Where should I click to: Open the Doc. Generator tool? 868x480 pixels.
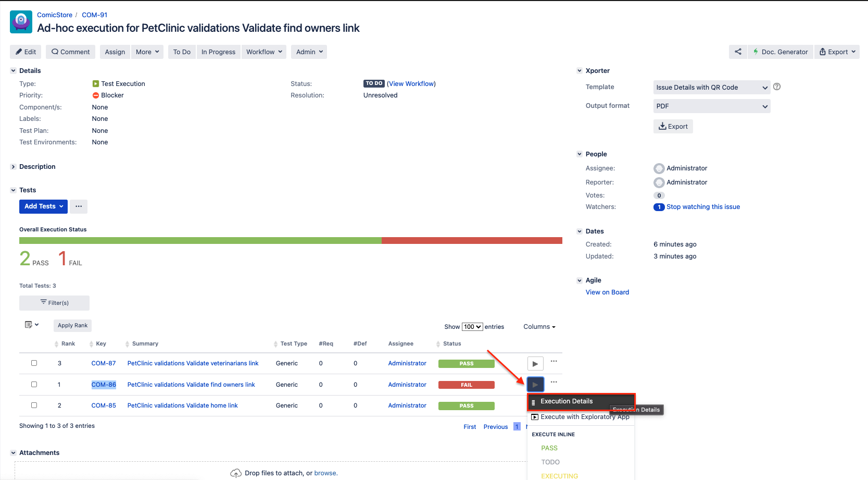coord(780,52)
